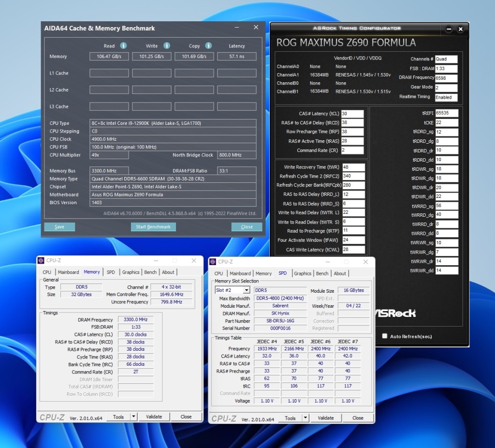Screen dimensions: 495x448
Task: Close the AIDA64 benchmark window
Action: tap(256, 28)
